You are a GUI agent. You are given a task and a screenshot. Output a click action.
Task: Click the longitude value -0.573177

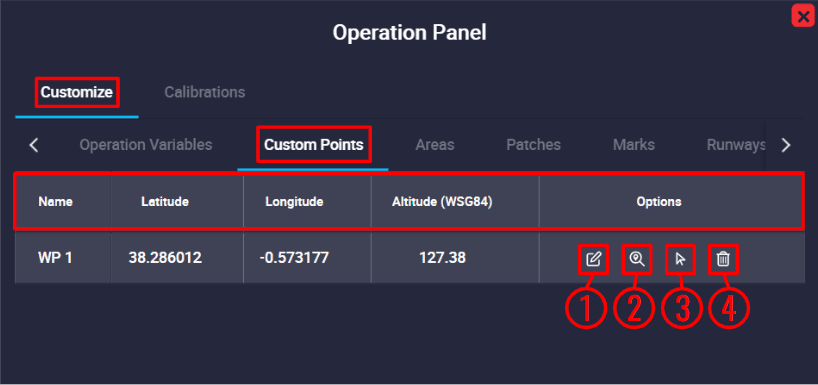tap(294, 258)
